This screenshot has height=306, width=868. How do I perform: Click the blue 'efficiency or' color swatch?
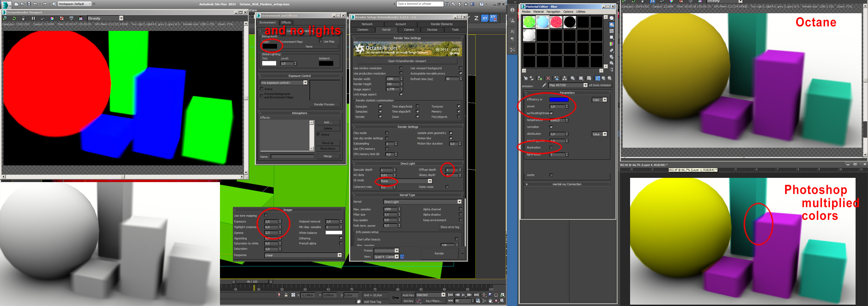tap(559, 100)
